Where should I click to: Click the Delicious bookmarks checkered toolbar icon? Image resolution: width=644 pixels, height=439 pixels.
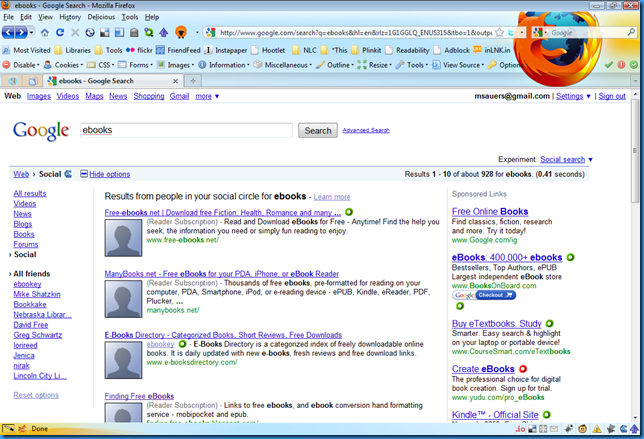105,32
